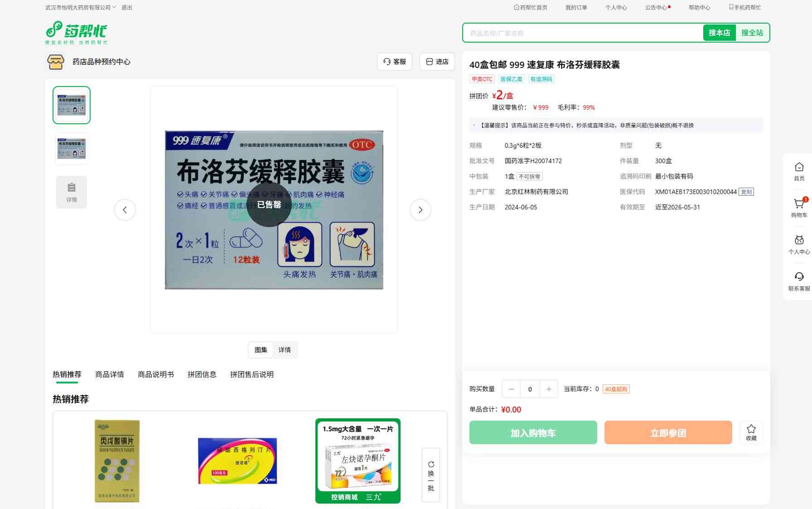The image size is (812, 509).
Task: Switch to the 拼团信息 tab
Action: click(202, 374)
